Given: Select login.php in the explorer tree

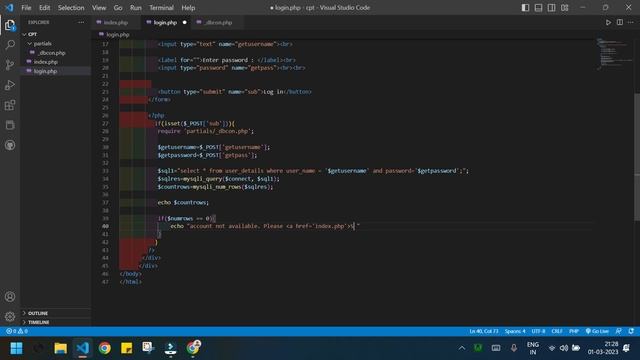Looking at the screenshot, I should 45,71.
